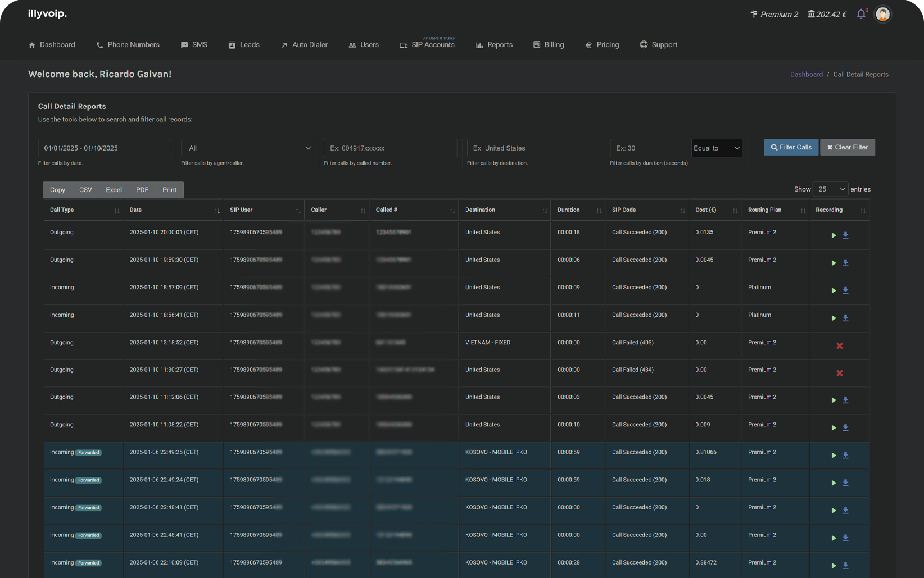Click the destination filter field

coord(533,148)
